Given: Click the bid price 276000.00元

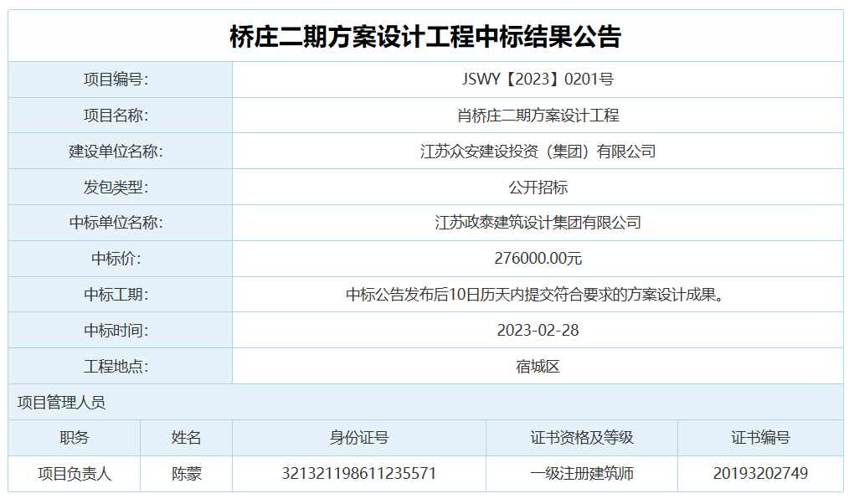Looking at the screenshot, I should pos(538,259).
